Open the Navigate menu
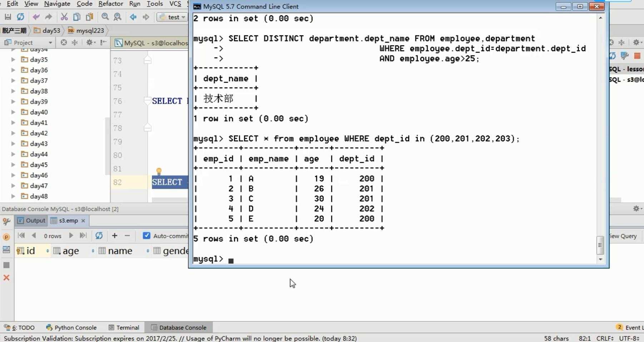Screen dimensions: 644x342 (x=57, y=4)
